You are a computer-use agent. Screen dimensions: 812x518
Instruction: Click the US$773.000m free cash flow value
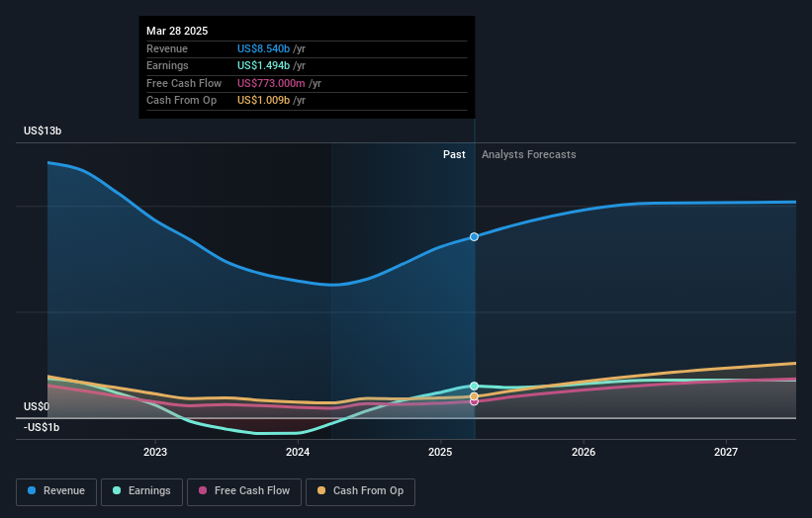[x=271, y=83]
